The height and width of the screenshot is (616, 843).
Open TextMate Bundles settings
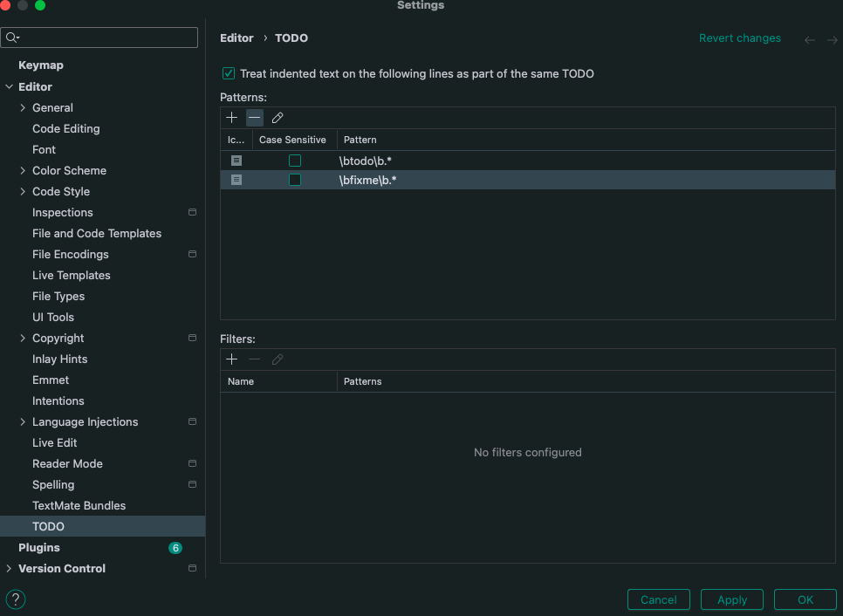79,506
